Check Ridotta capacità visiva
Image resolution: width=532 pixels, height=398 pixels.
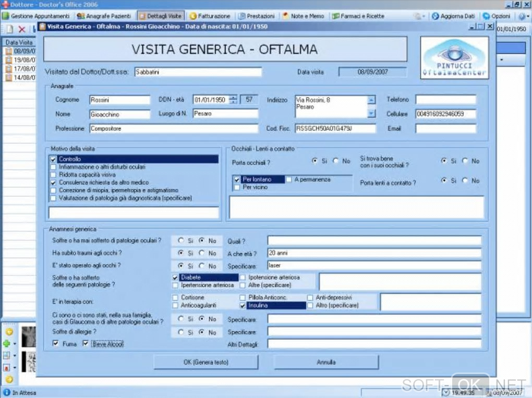tap(53, 175)
